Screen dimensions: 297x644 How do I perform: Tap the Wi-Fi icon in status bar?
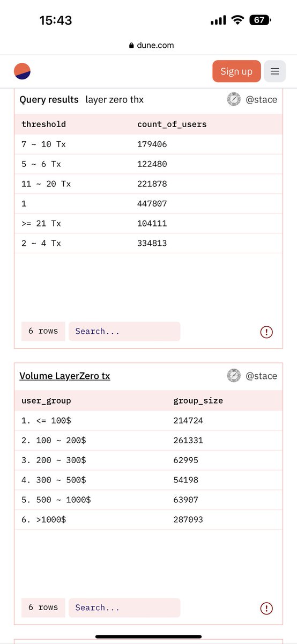point(237,20)
